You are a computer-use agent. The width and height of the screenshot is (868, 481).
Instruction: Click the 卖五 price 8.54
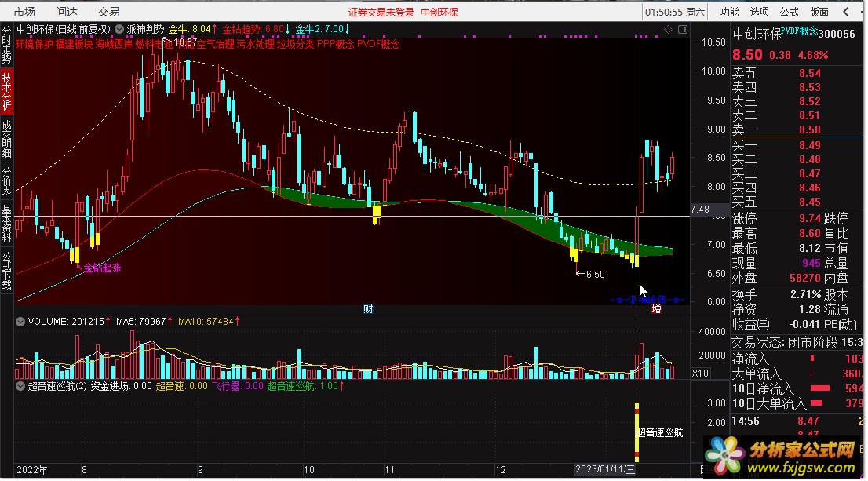tap(809, 73)
